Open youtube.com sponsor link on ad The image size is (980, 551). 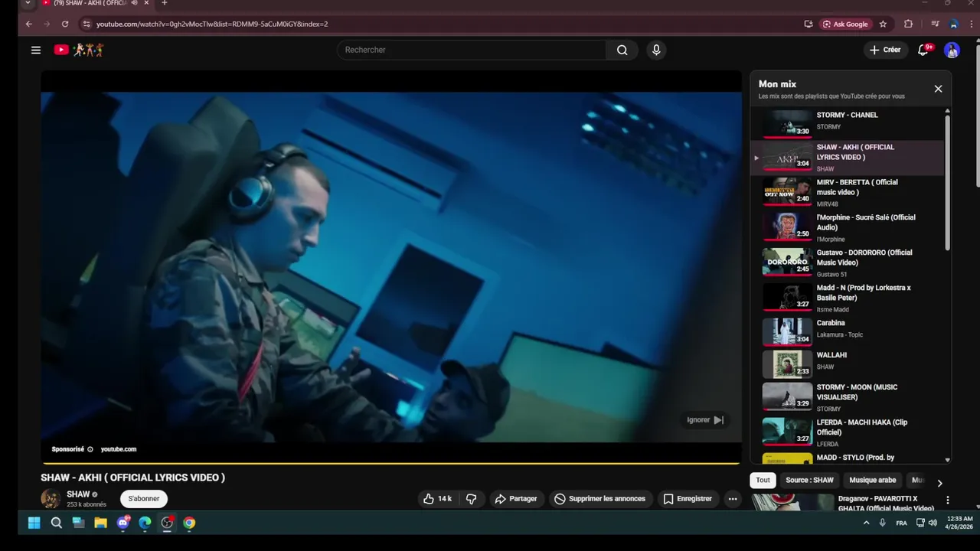(x=119, y=449)
